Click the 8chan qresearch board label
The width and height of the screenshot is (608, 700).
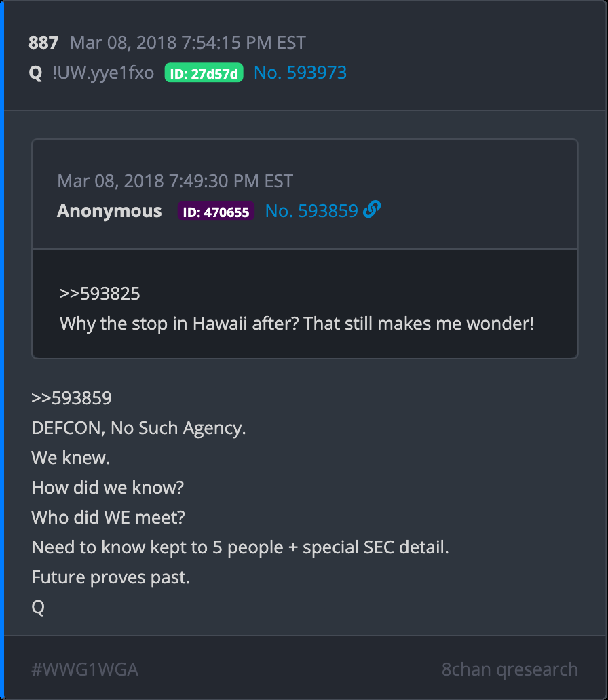510,669
